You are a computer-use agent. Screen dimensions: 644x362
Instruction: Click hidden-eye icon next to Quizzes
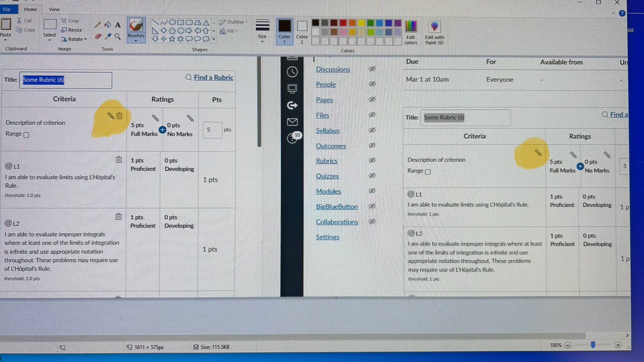372,176
